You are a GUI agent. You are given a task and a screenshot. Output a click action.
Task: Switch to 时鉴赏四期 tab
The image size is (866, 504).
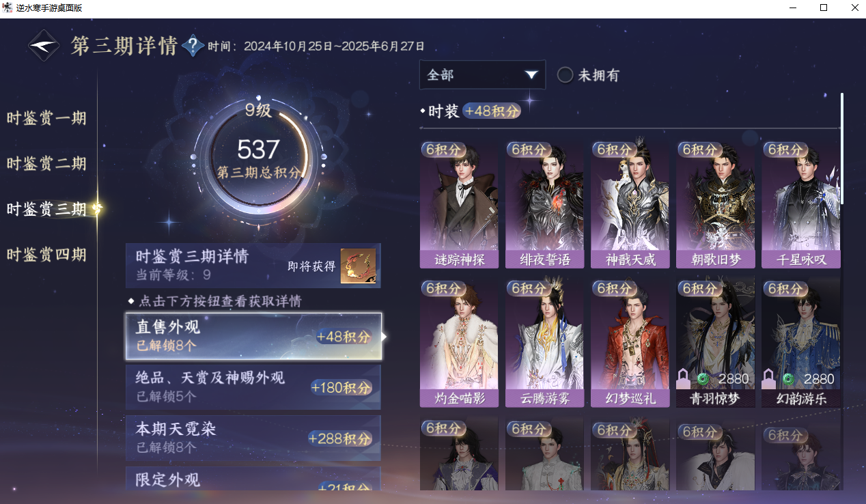coord(46,255)
